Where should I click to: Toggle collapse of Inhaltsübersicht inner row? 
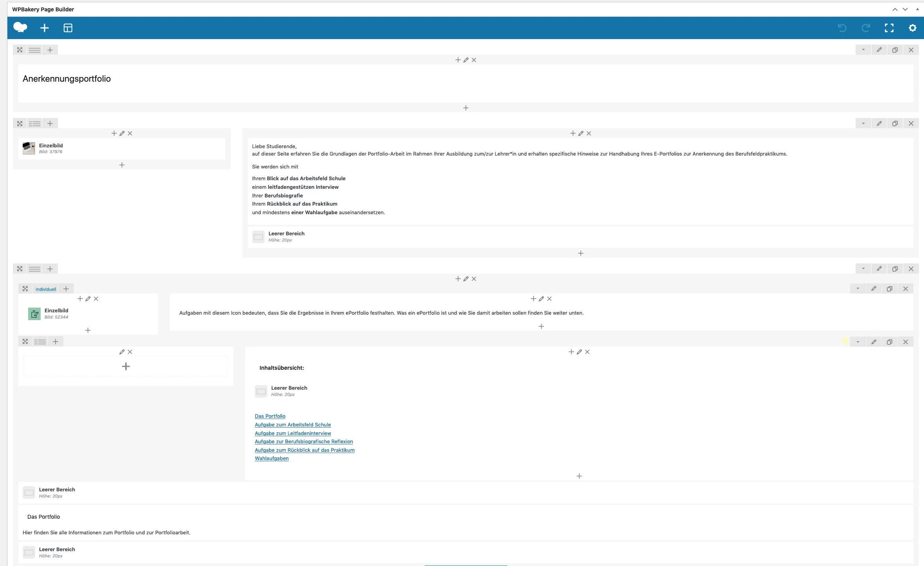(858, 342)
